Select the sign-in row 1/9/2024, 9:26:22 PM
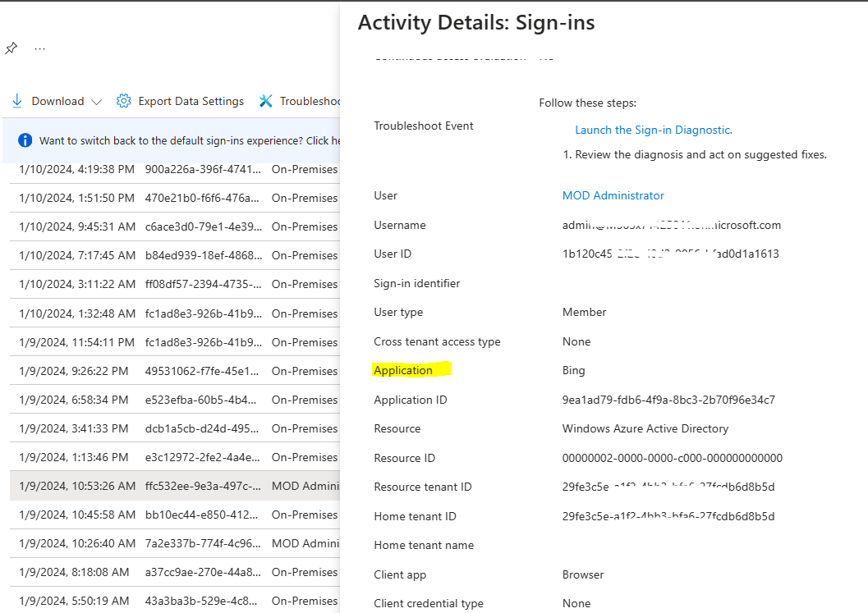This screenshot has height=613, width=868. (x=174, y=371)
